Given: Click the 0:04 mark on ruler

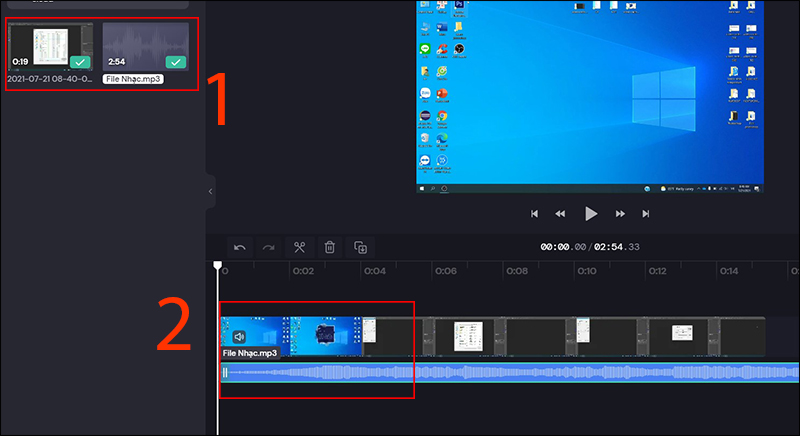Looking at the screenshot, I should tap(375, 271).
